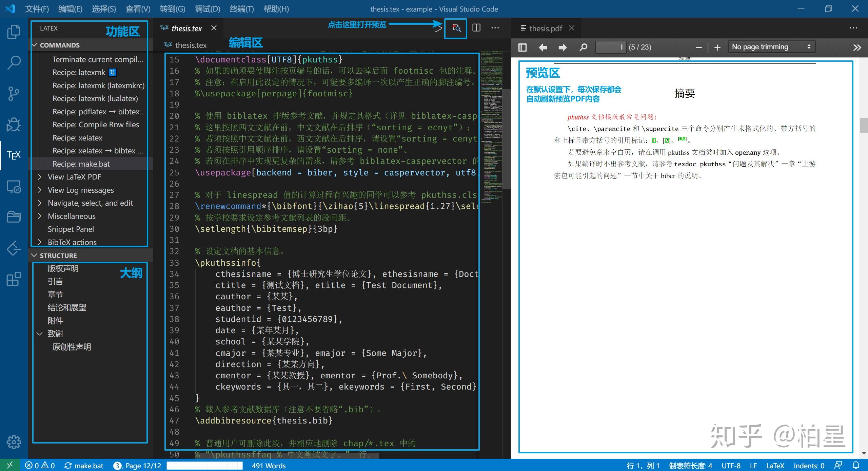This screenshot has width=868, height=471.
Task: Click the page number input field
Action: 610,47
